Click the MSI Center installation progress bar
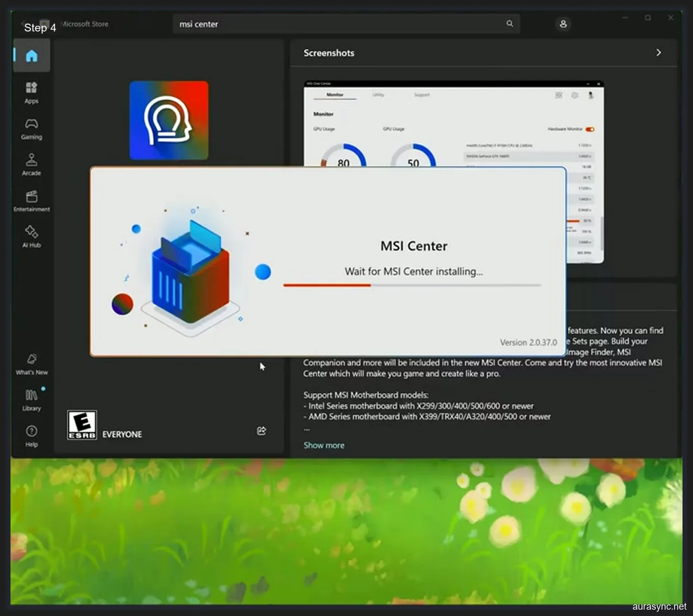The image size is (693, 616). (x=412, y=285)
